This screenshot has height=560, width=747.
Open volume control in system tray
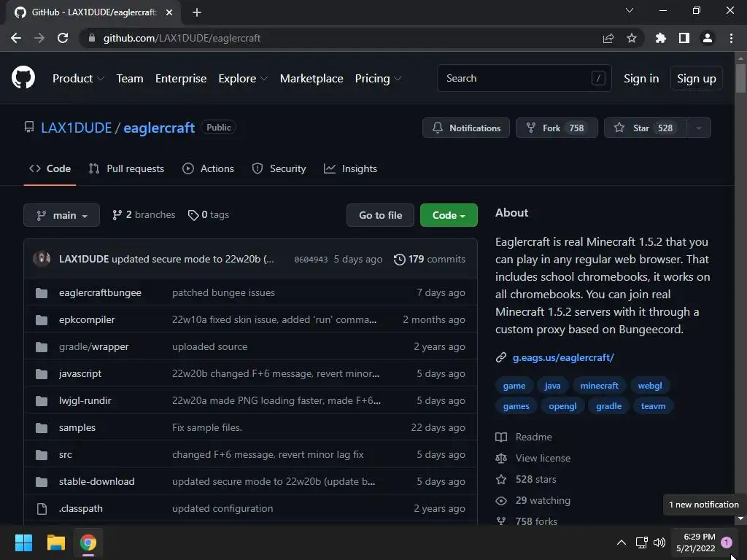click(x=659, y=542)
